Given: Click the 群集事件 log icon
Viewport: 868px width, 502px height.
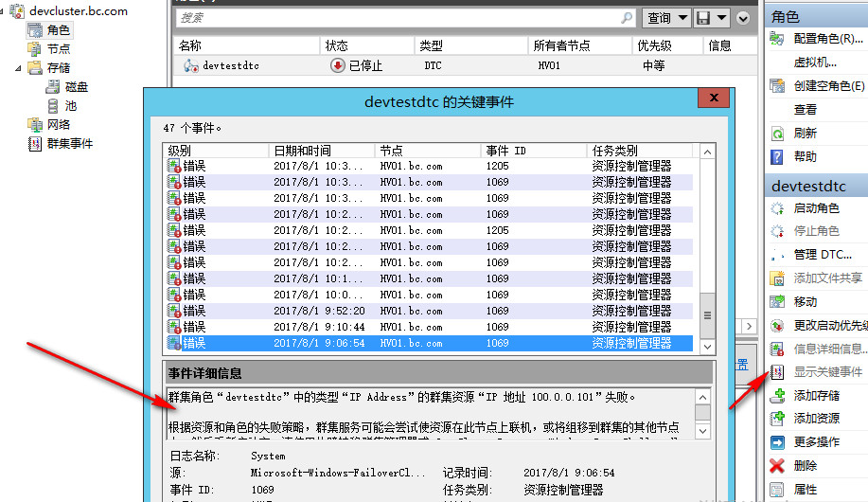Looking at the screenshot, I should pyautogui.click(x=35, y=144).
